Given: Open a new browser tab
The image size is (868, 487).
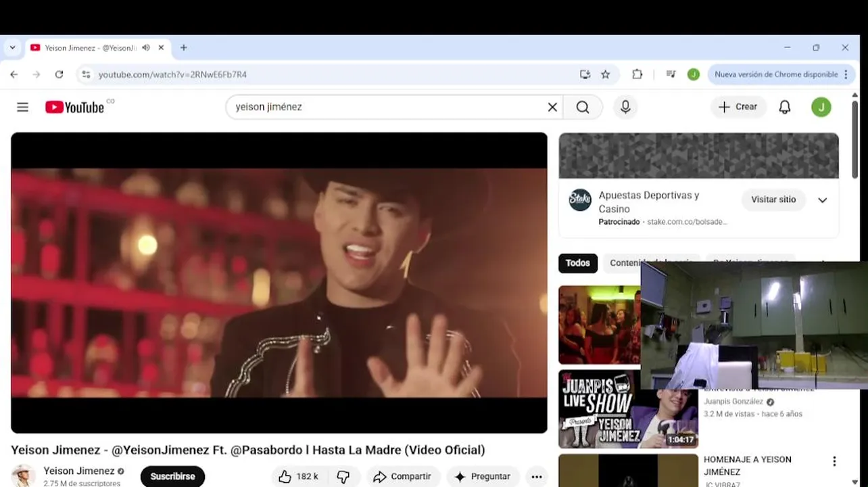Looking at the screenshot, I should click(x=183, y=48).
